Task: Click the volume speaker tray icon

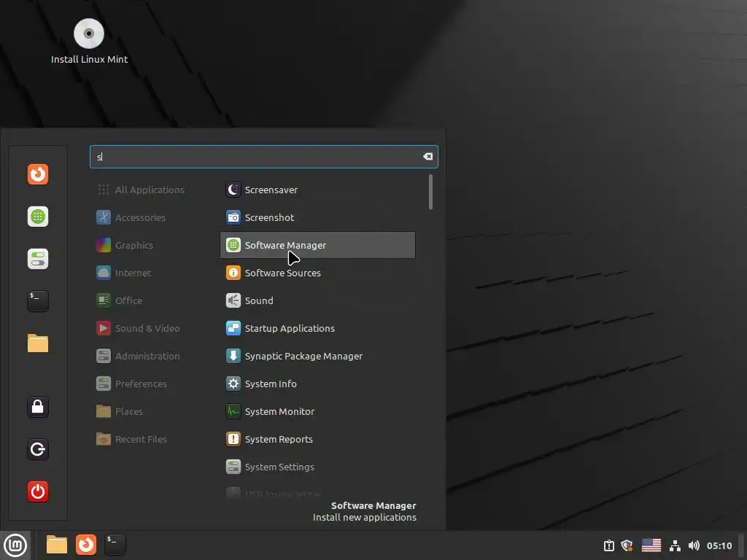Action: 694,545
